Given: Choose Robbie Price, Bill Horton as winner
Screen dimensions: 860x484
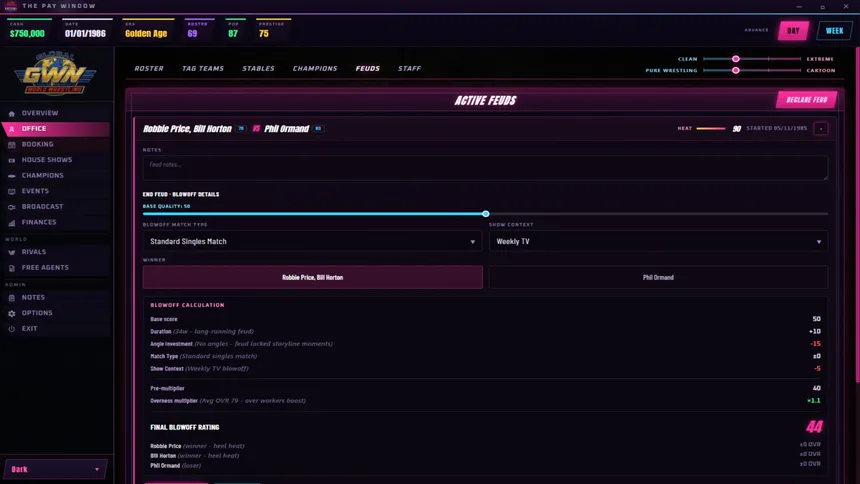Looking at the screenshot, I should tap(313, 277).
